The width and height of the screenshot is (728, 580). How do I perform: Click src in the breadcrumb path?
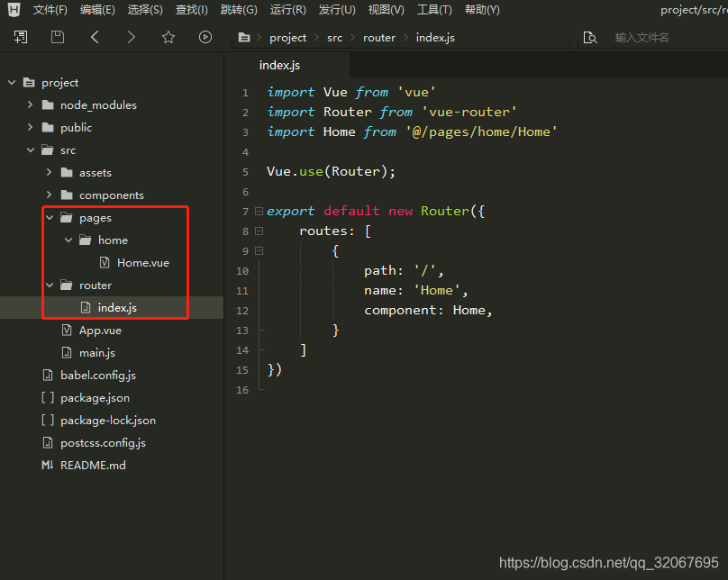click(x=334, y=37)
